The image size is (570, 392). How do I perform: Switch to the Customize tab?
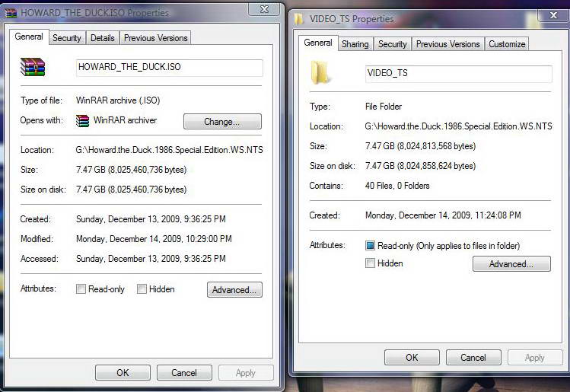pyautogui.click(x=507, y=44)
